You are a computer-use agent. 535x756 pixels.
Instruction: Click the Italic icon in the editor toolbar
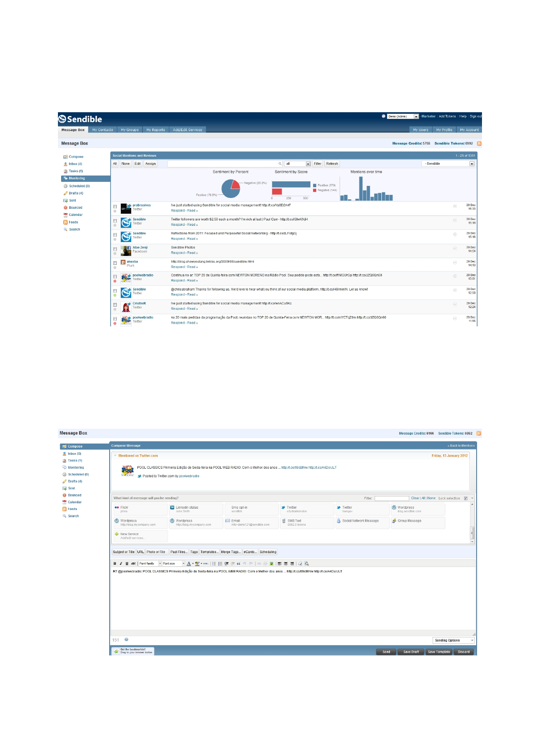[x=121, y=563]
